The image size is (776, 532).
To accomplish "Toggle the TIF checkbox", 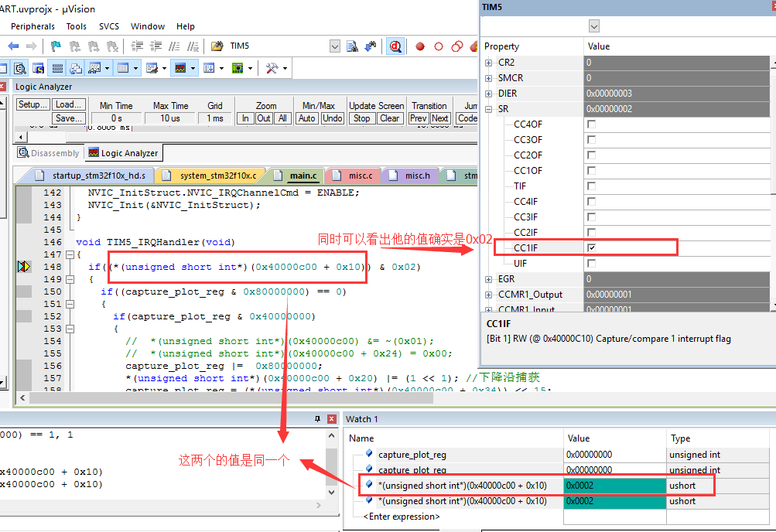I will coord(591,186).
